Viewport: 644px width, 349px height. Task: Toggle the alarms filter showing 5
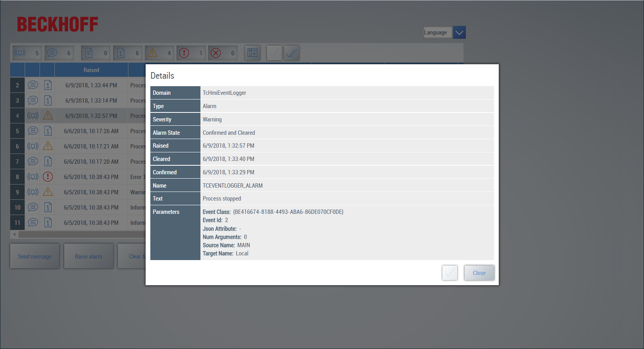point(27,53)
